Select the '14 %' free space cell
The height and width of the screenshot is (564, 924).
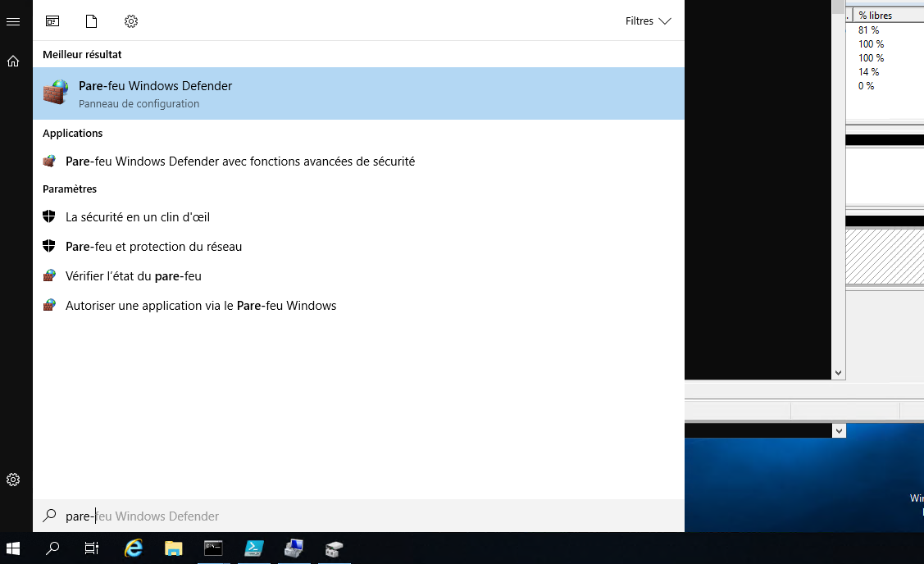(868, 72)
